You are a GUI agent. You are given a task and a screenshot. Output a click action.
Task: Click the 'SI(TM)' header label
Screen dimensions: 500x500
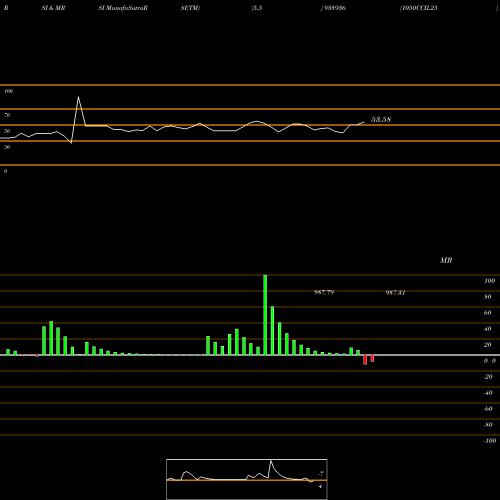(190, 8)
